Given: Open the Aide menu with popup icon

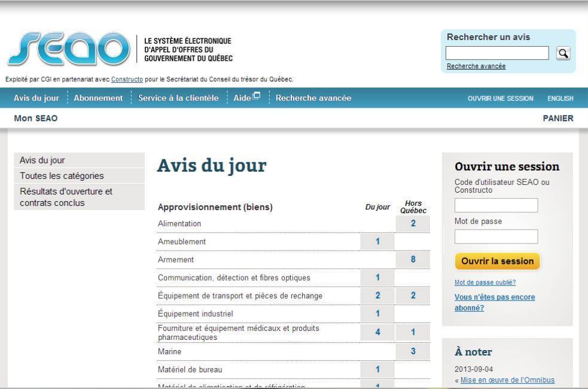Looking at the screenshot, I should point(247,98).
